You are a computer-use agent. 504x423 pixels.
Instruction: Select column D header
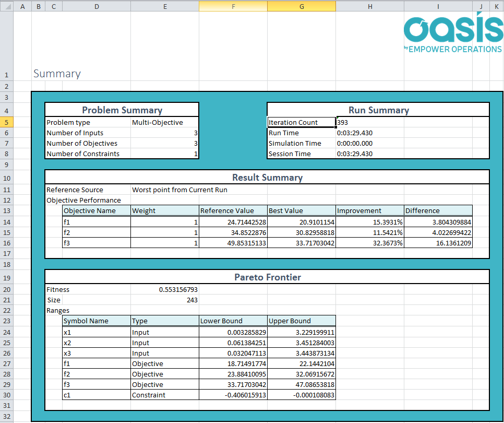[x=97, y=6]
